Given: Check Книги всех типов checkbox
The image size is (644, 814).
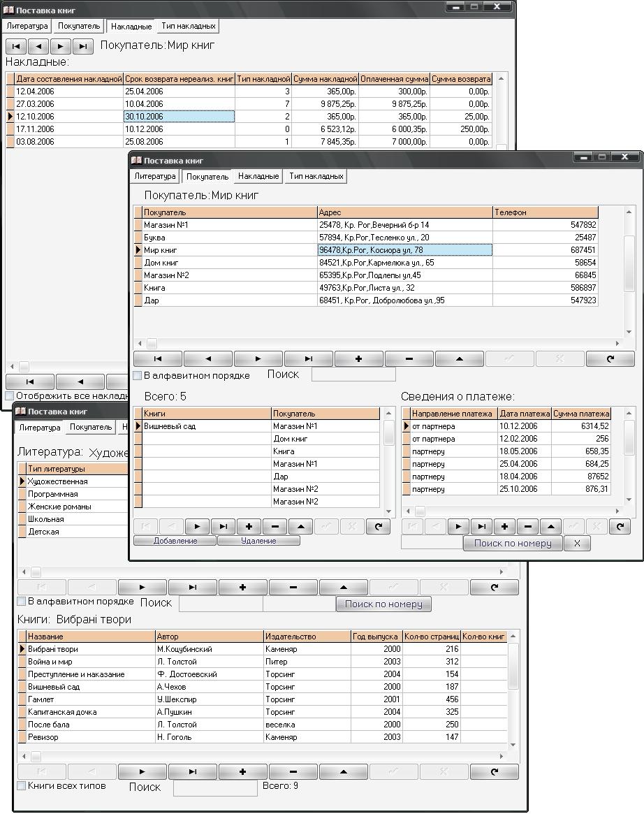Looking at the screenshot, I should [x=22, y=785].
